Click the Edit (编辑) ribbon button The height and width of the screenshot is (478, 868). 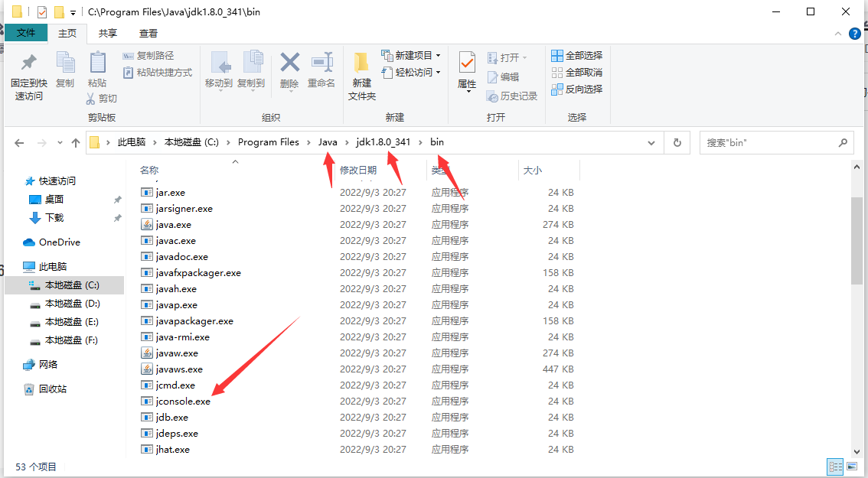click(503, 77)
